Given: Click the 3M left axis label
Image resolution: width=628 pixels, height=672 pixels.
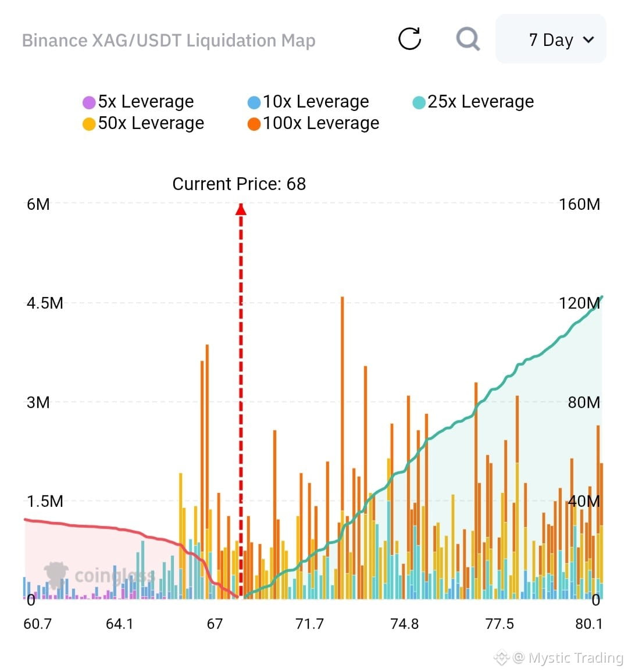Looking at the screenshot, I should pos(38,402).
